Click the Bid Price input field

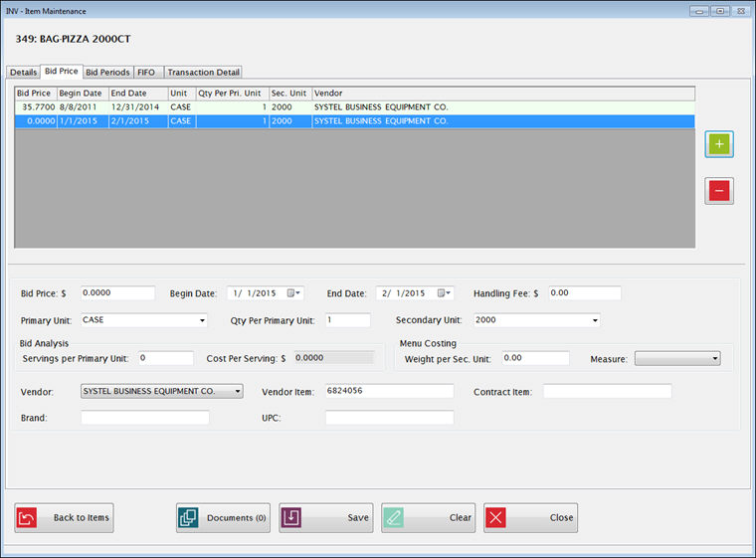(117, 293)
